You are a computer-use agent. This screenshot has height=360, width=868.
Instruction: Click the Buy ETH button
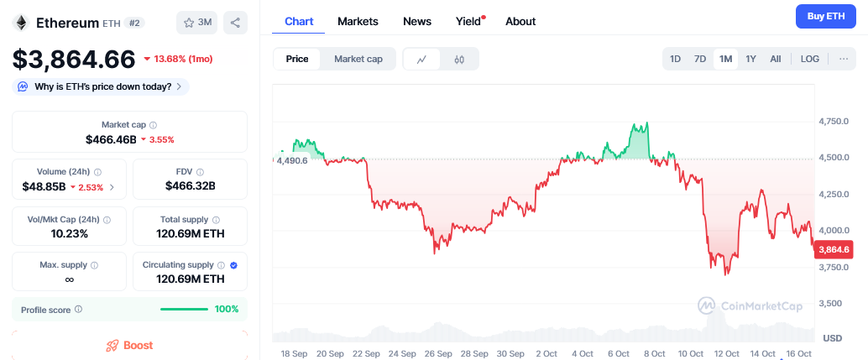click(825, 16)
